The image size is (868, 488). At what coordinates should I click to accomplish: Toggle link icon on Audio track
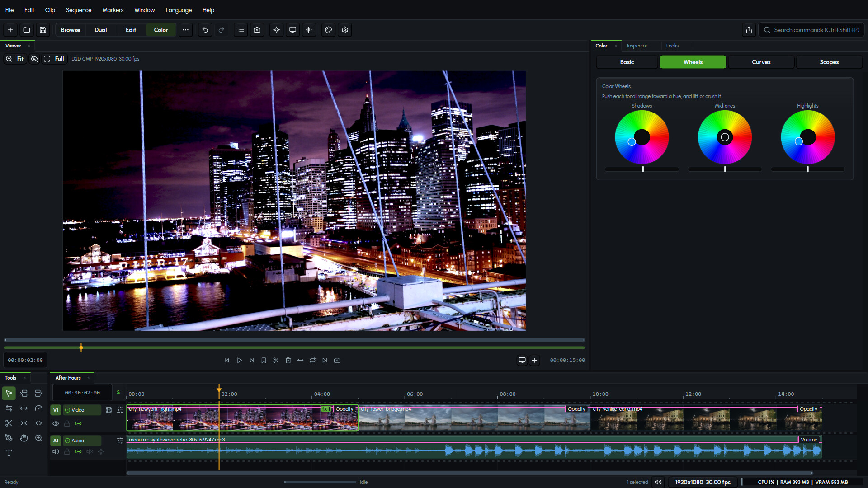(78, 452)
